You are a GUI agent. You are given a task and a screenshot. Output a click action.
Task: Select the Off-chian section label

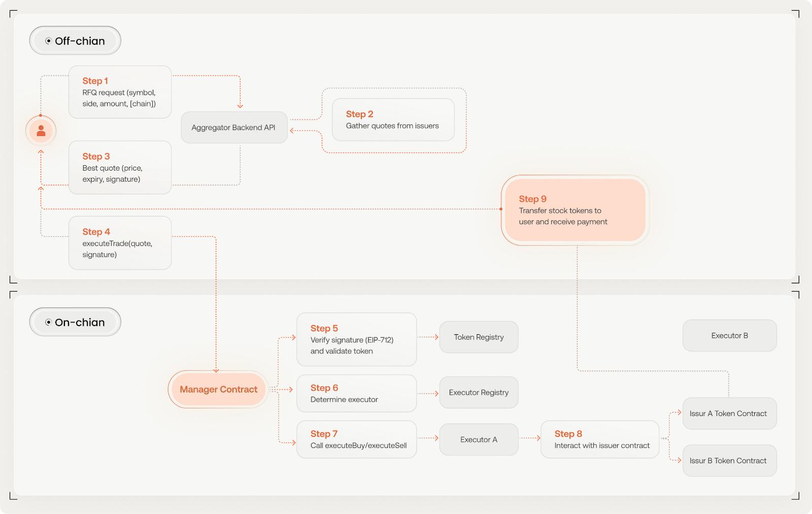coord(75,41)
